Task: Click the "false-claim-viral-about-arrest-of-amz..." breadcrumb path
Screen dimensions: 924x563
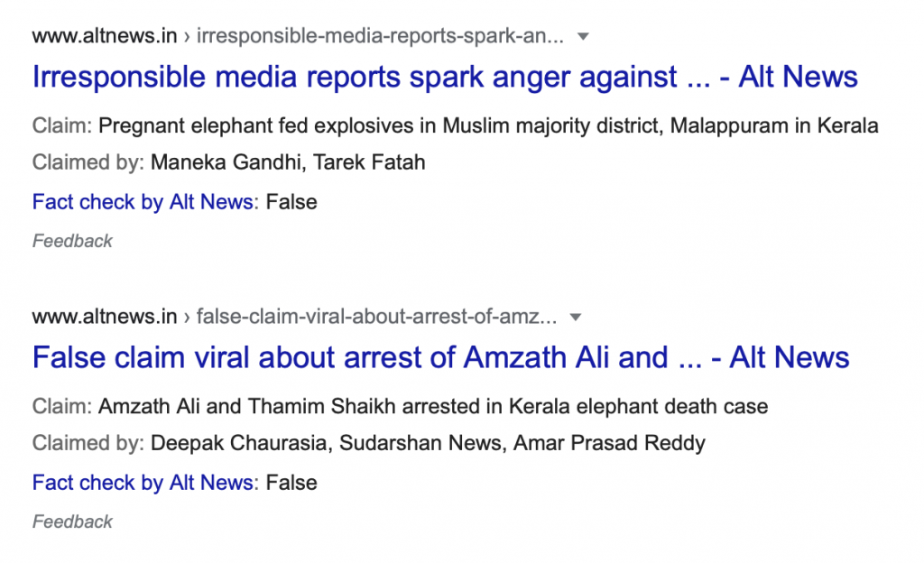Action: pos(376,318)
